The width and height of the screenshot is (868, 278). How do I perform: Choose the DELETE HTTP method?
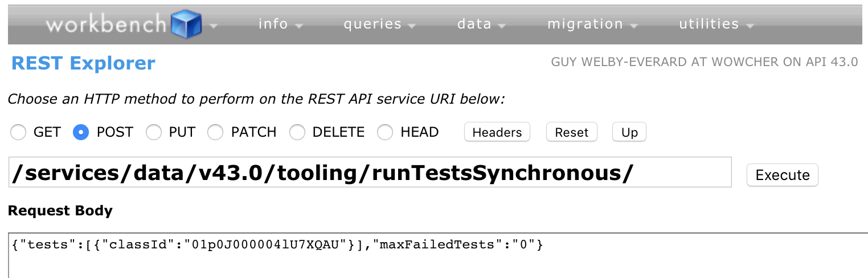(297, 133)
